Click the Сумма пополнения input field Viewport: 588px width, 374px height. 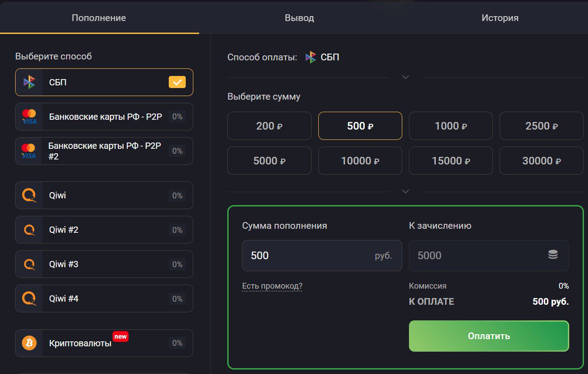322,256
